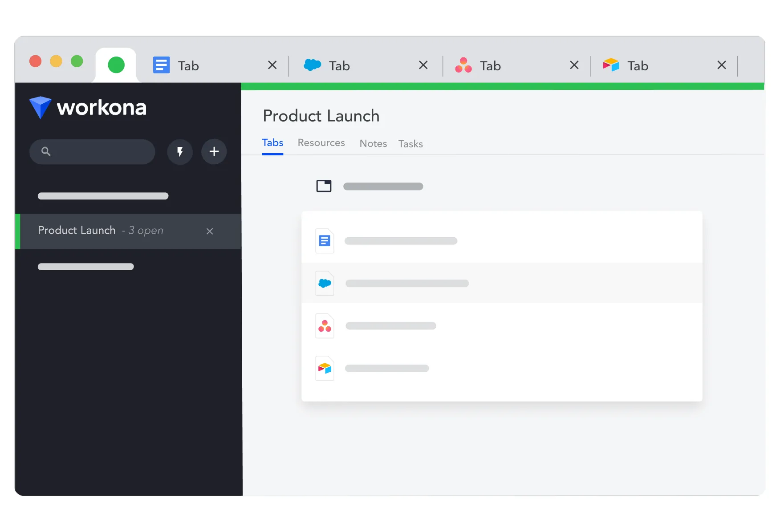Select Product Launch workspace in sidebar
Image resolution: width=780 pixels, height=532 pixels.
(128, 231)
